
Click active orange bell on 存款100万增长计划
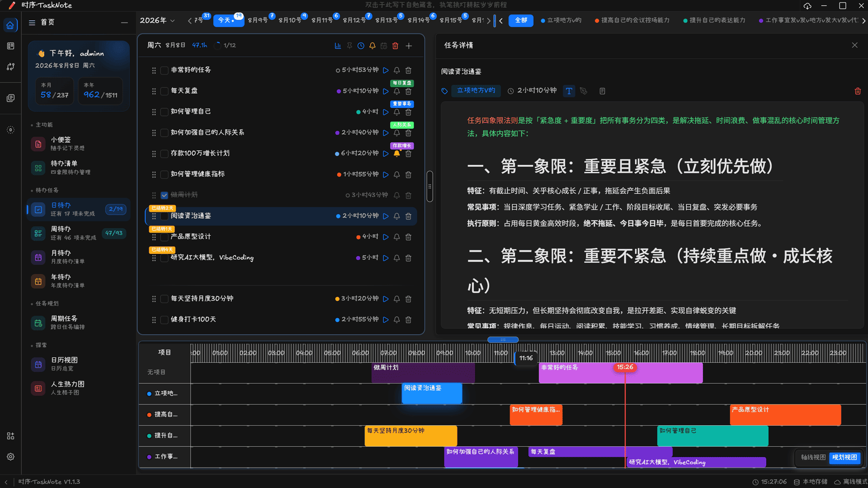pyautogui.click(x=396, y=154)
